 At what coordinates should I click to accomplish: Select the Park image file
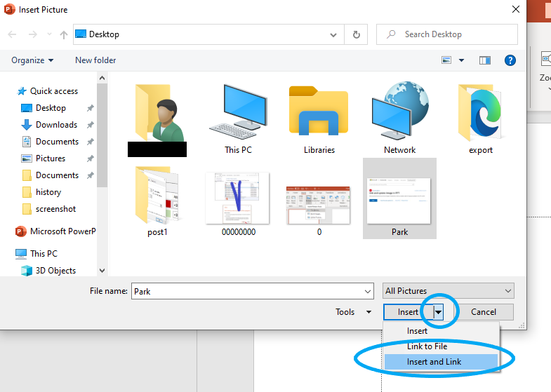point(399,198)
